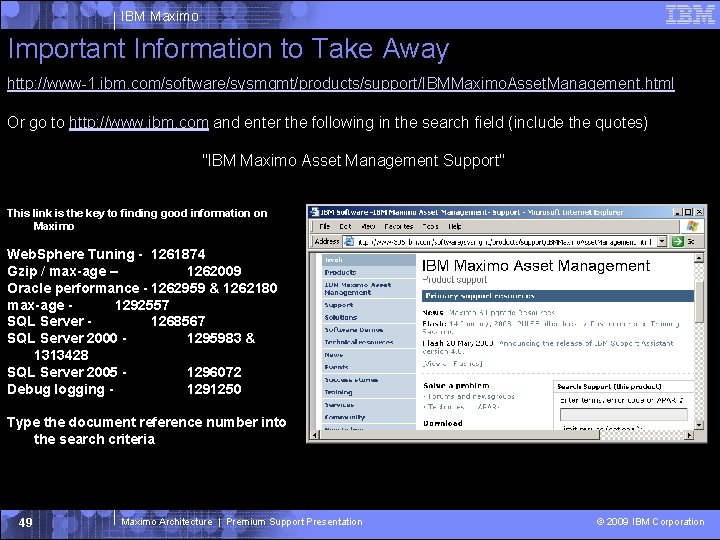The image size is (720, 540).
Task: Open the Forums and newsgroups link
Action: point(471,396)
